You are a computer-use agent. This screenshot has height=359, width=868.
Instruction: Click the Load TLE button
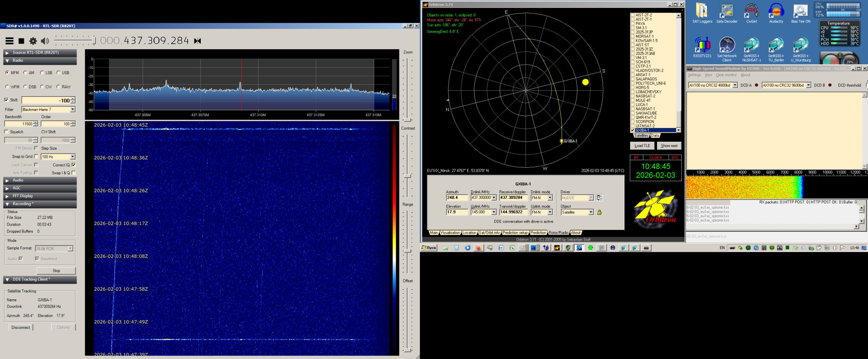[642, 146]
